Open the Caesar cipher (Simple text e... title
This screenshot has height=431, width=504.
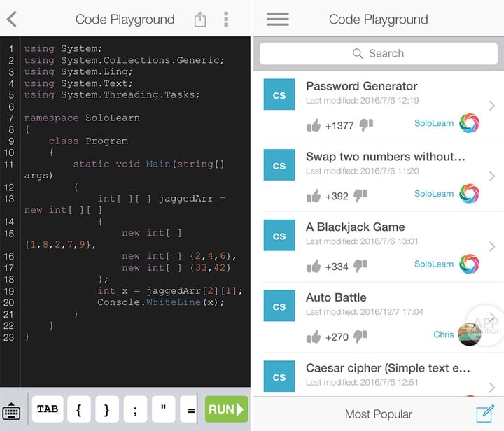pos(388,368)
